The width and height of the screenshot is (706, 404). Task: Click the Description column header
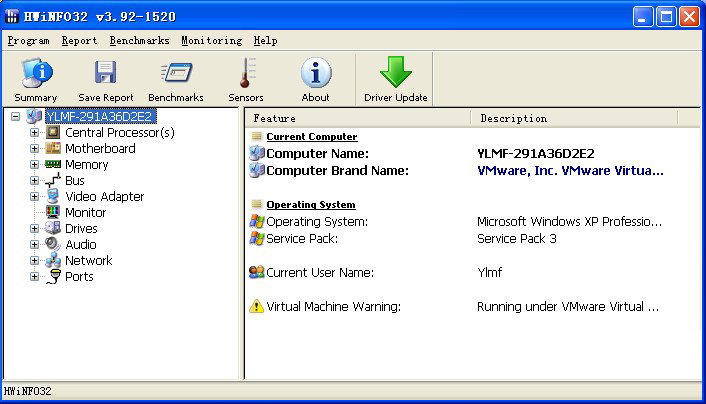(573, 118)
